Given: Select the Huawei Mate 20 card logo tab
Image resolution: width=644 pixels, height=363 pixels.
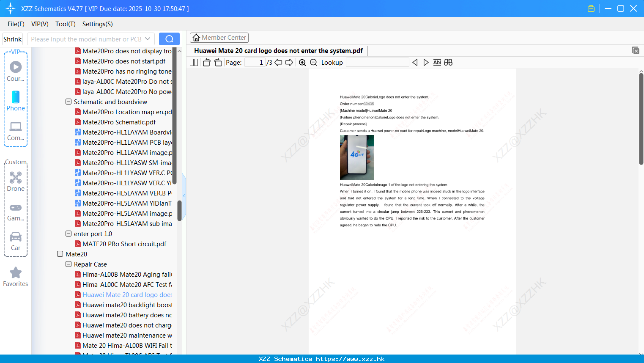Looking at the screenshot, I should coord(278,51).
